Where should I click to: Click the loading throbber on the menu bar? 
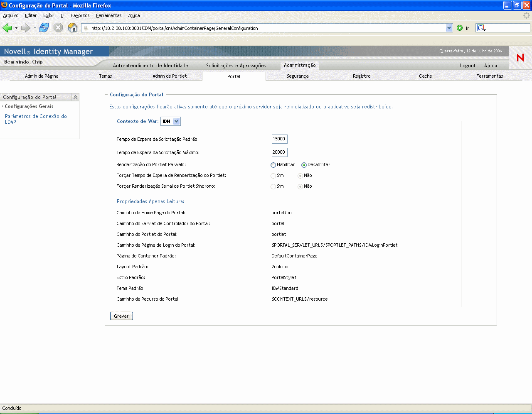[x=527, y=15]
